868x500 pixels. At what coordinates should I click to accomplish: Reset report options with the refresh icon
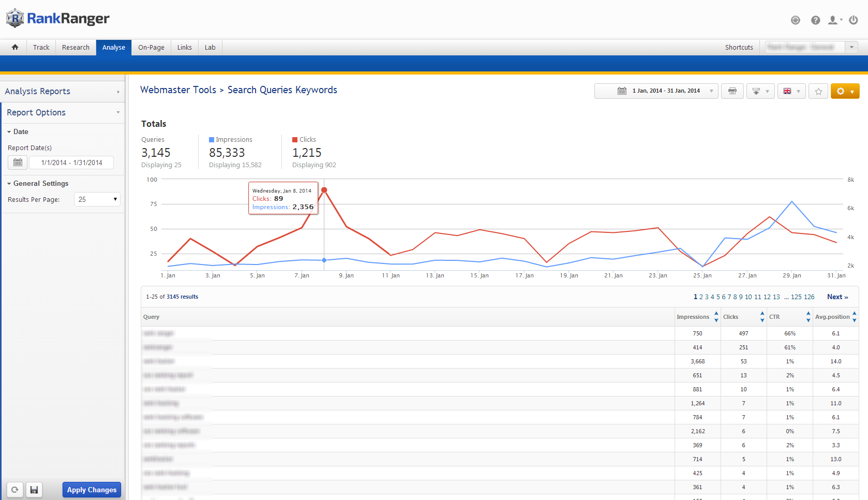[x=15, y=490]
